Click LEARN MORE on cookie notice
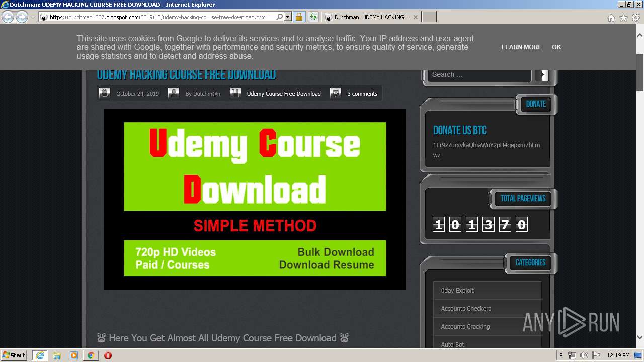Screen dimensions: 644x362 (x=521, y=47)
